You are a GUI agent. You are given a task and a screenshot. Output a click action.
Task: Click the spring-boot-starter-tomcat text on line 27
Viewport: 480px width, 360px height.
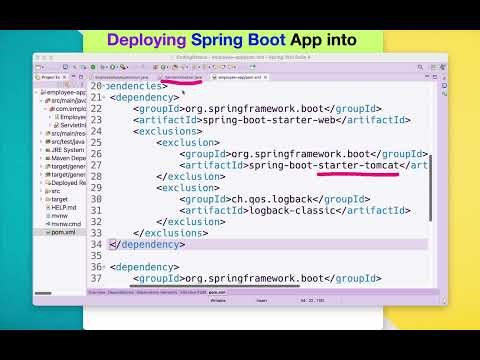pyautogui.click(x=324, y=165)
